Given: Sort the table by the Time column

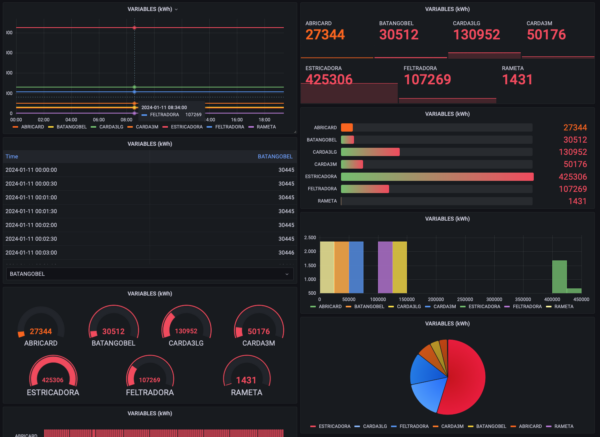Looking at the screenshot, I should point(12,156).
